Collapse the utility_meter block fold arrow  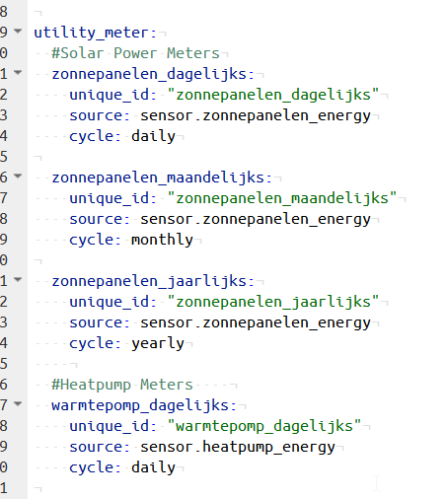tap(18, 31)
